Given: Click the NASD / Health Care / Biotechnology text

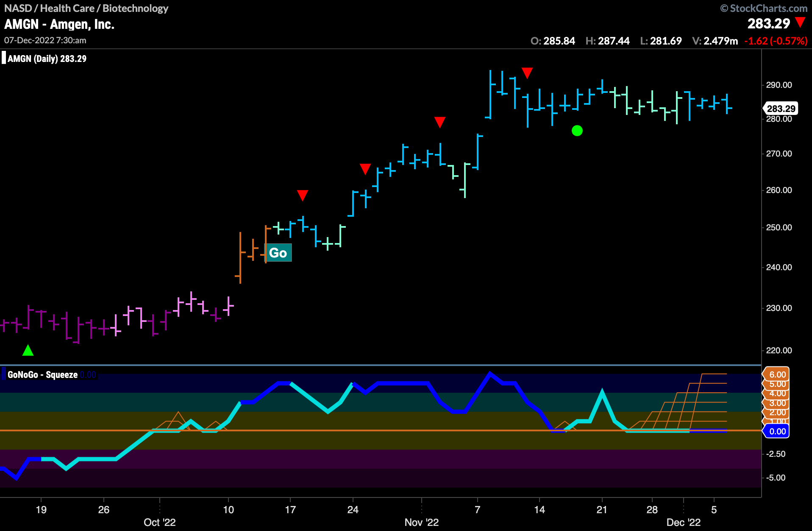Looking at the screenshot, I should [86, 8].
